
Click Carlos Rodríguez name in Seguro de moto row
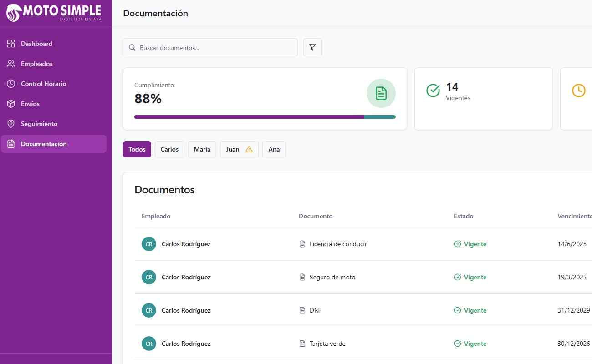point(186,277)
